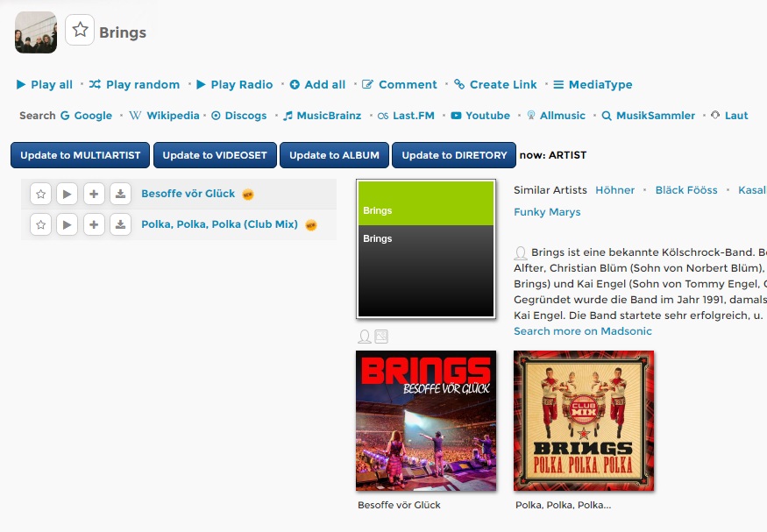Viewport: 767px width, 532px height.
Task: Download the Besoffe vör Glück track
Action: pyautogui.click(x=120, y=194)
